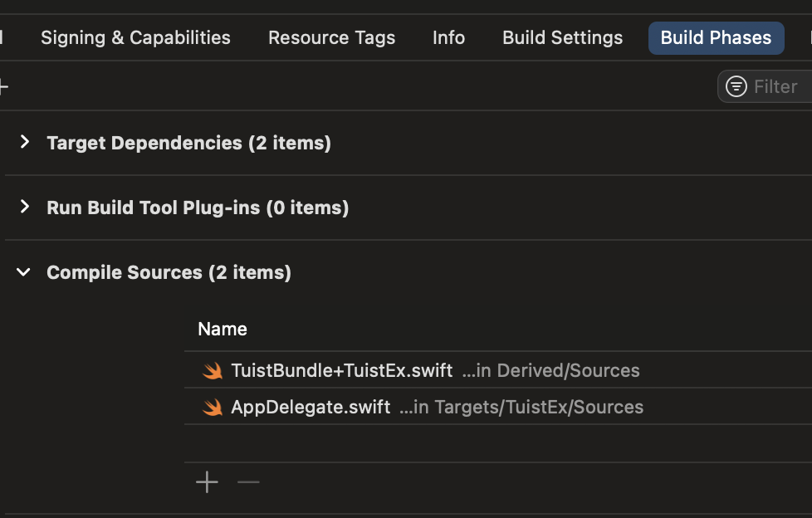Viewport: 812px width, 518px height.
Task: Collapse Compile Sources section
Action: pyautogui.click(x=23, y=272)
